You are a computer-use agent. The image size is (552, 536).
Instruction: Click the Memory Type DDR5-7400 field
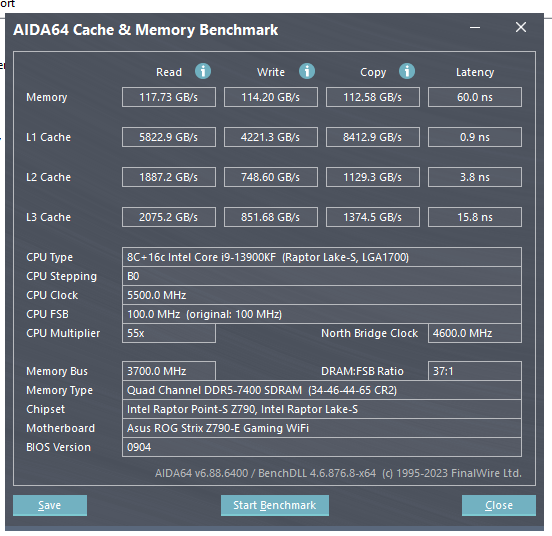point(322,390)
